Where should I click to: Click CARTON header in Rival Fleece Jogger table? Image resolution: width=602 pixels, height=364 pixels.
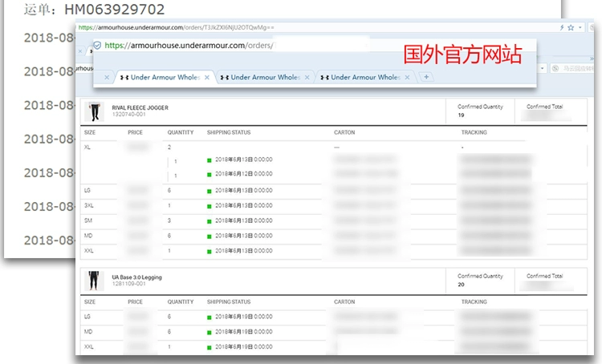(344, 132)
